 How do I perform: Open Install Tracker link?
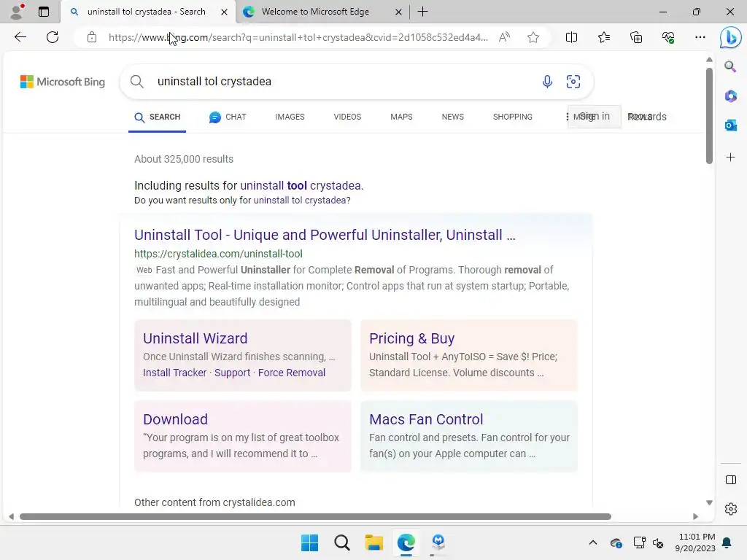[x=175, y=373]
